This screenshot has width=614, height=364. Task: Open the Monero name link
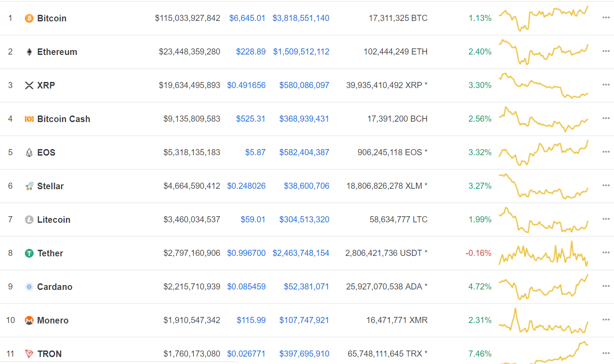tap(53, 320)
